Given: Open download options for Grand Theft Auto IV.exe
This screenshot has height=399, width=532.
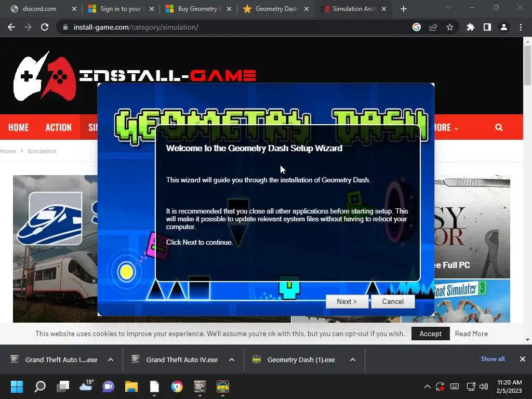Looking at the screenshot, I should pos(232,360).
